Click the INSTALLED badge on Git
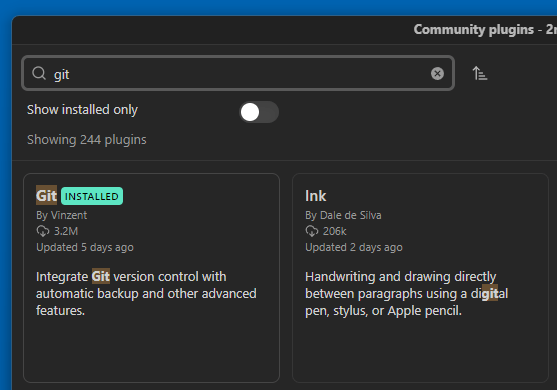This screenshot has width=557, height=390. click(92, 196)
